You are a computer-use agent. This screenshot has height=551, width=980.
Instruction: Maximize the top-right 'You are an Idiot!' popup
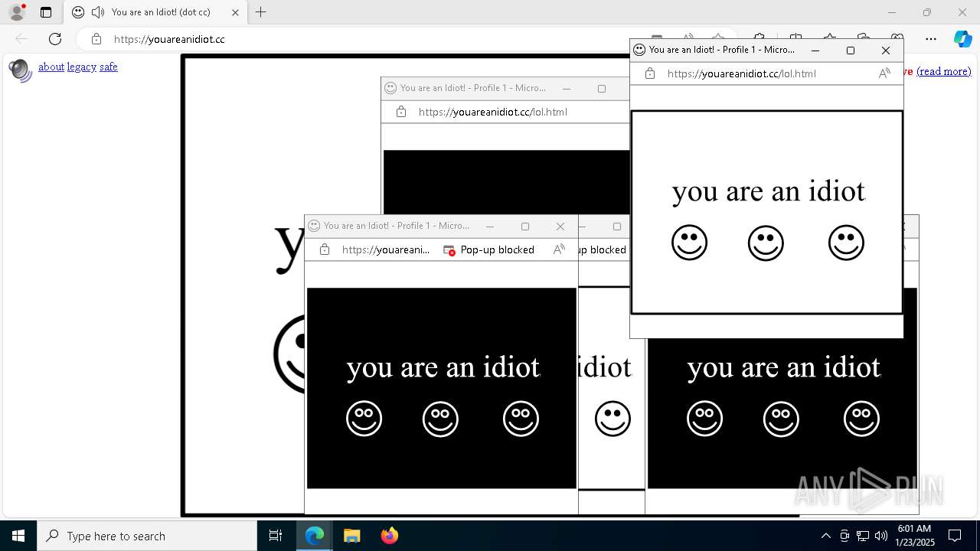coord(851,51)
